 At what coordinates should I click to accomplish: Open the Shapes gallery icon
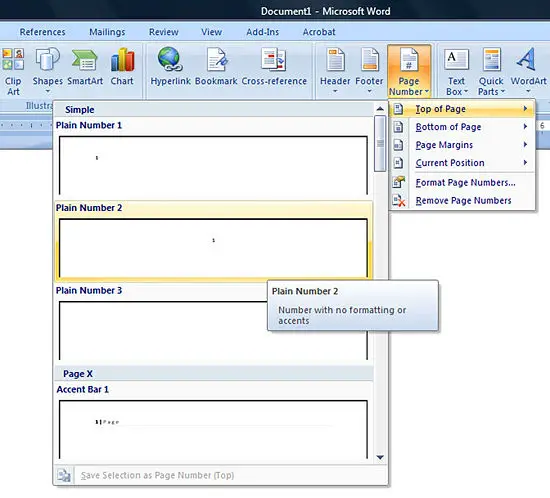[x=47, y=59]
